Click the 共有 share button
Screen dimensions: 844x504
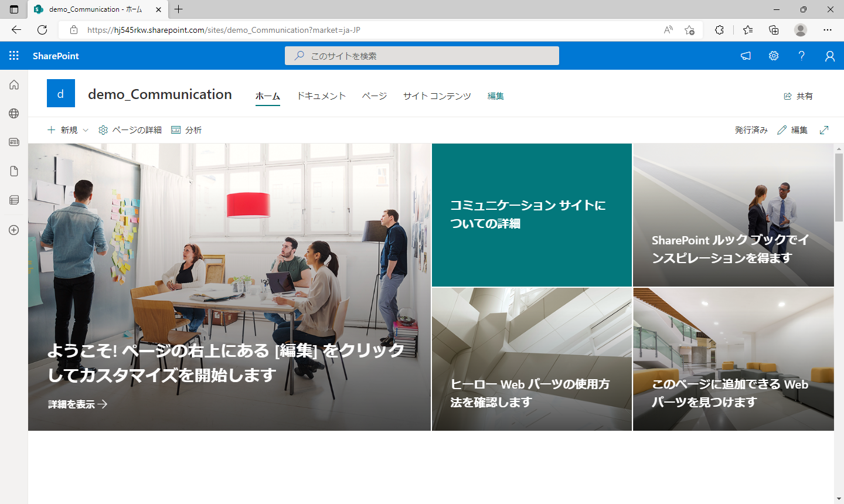pyautogui.click(x=798, y=96)
